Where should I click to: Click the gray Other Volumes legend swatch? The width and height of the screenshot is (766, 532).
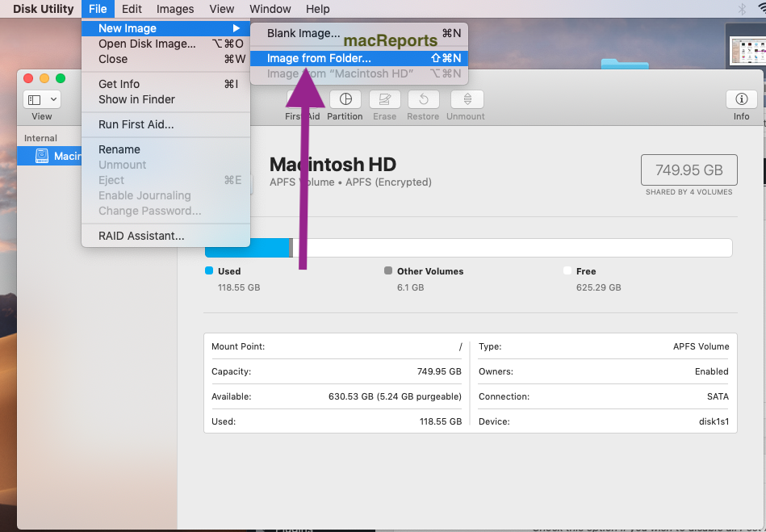[388, 270]
